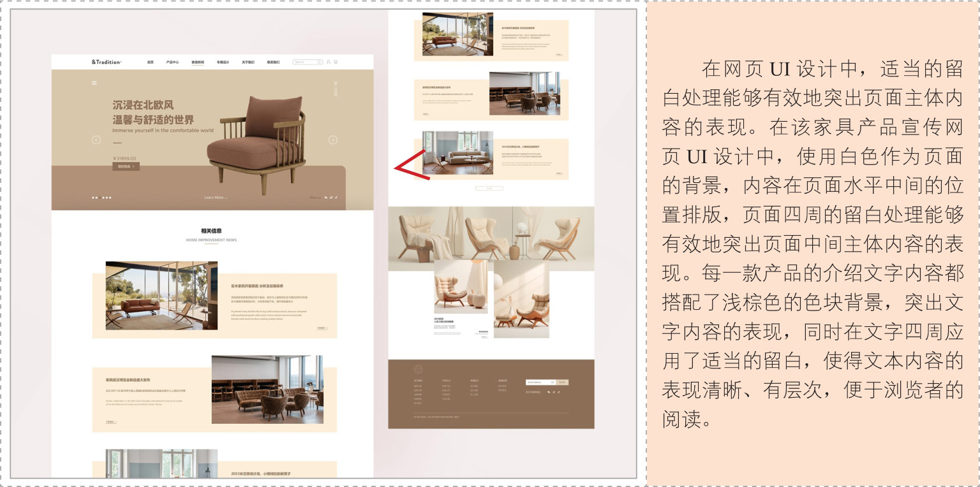
Task: Click the WeChat icon on the hero banner
Action: [325, 198]
